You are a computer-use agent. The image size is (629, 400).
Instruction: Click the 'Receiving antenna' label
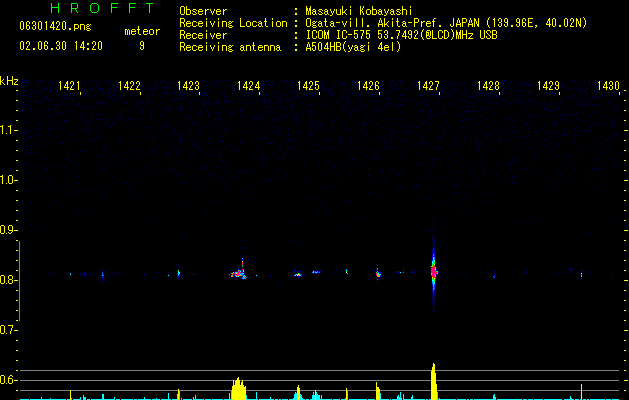coord(230,47)
